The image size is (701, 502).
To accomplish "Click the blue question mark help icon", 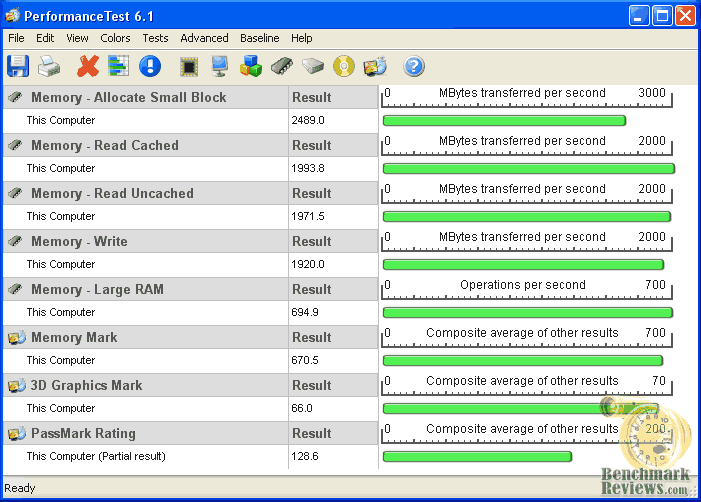I will [414, 66].
